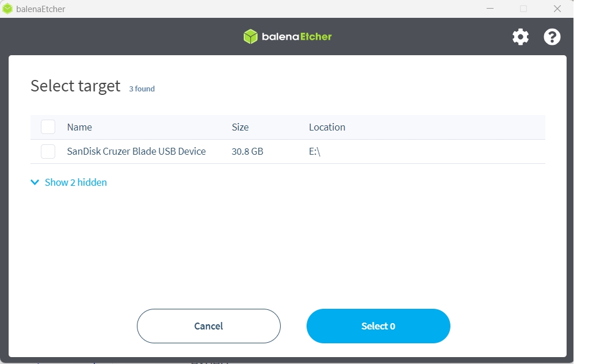Open the balenaEtcher settings gear
608x364 pixels.
pos(521,37)
